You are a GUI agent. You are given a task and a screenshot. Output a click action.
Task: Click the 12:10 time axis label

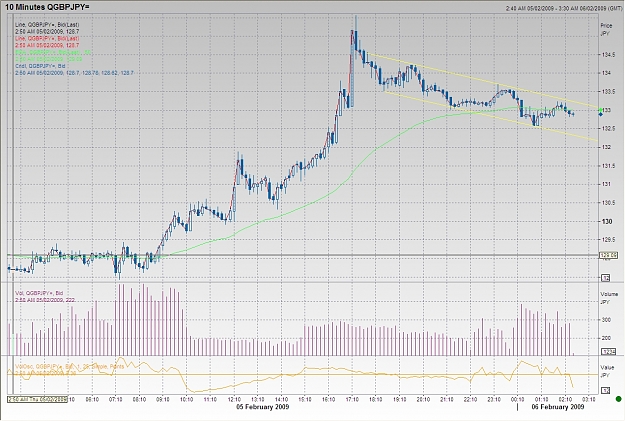(234, 399)
